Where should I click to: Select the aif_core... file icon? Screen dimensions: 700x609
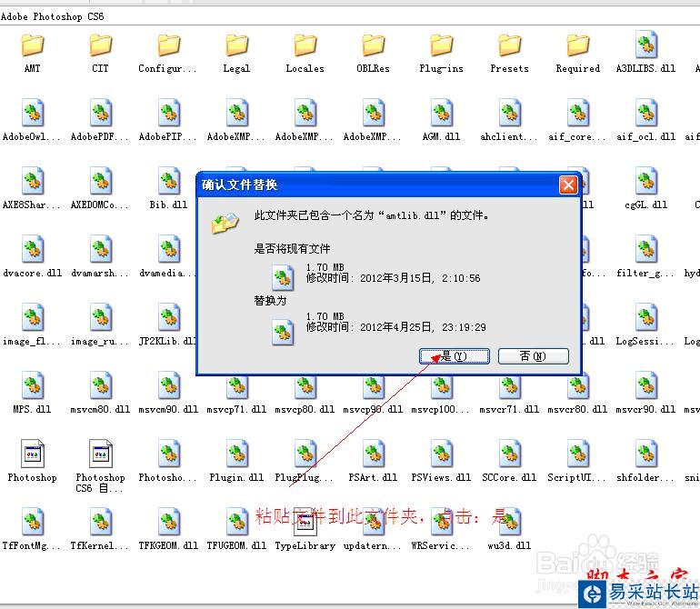point(578,113)
